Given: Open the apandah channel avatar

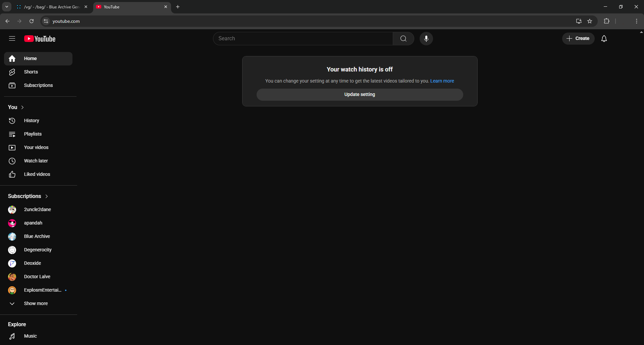Looking at the screenshot, I should click(12, 223).
